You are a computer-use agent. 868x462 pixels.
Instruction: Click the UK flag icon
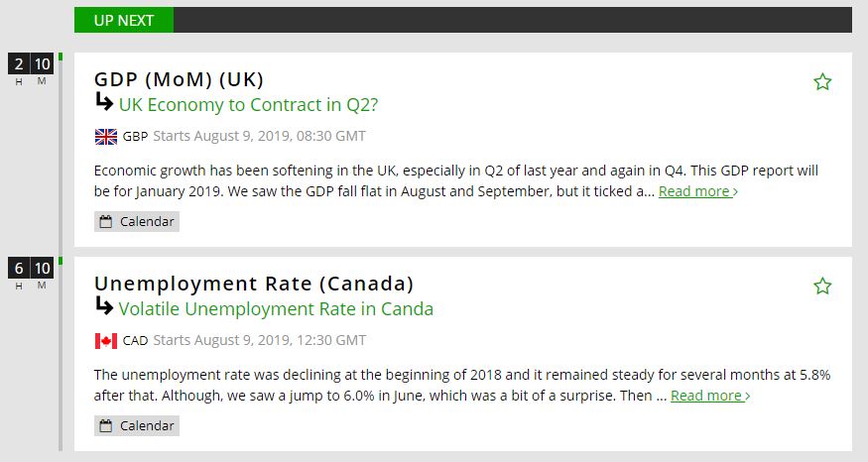tap(105, 136)
